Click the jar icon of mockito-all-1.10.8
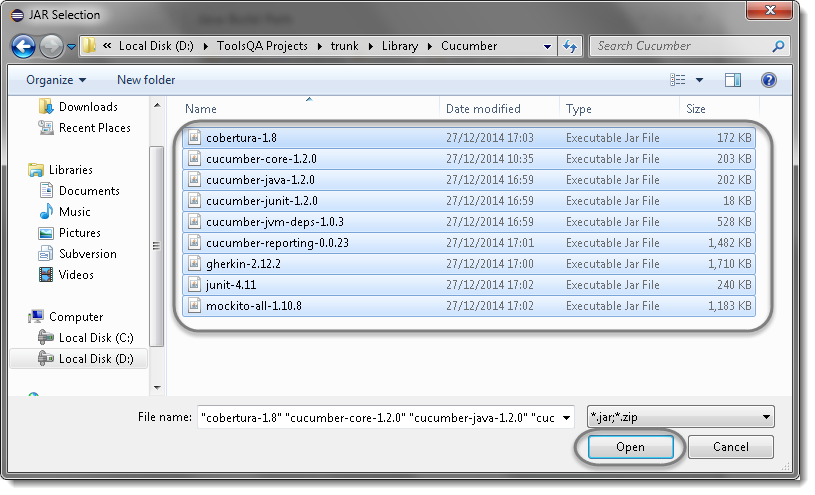The height and width of the screenshot is (495, 815). (x=194, y=305)
